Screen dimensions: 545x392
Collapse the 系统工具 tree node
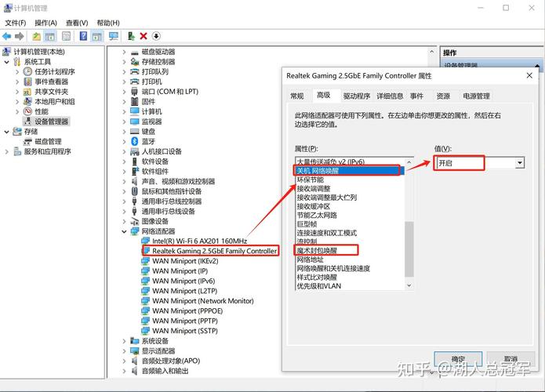click(6, 62)
